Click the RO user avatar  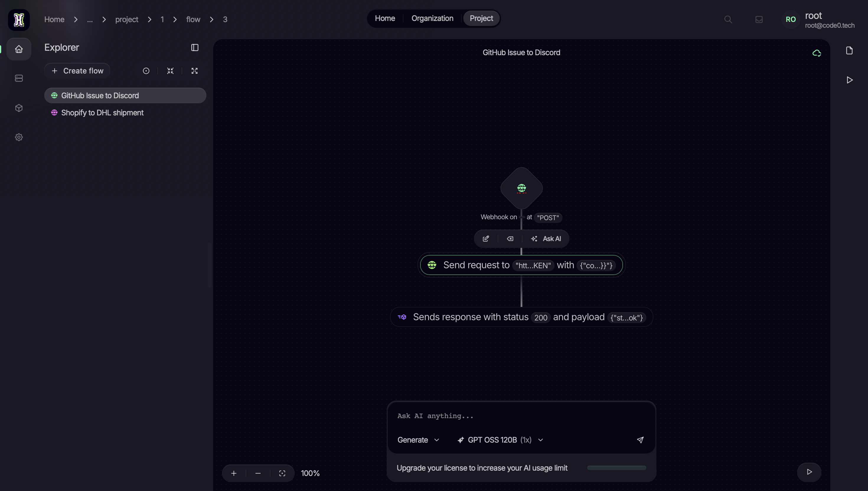(x=791, y=19)
